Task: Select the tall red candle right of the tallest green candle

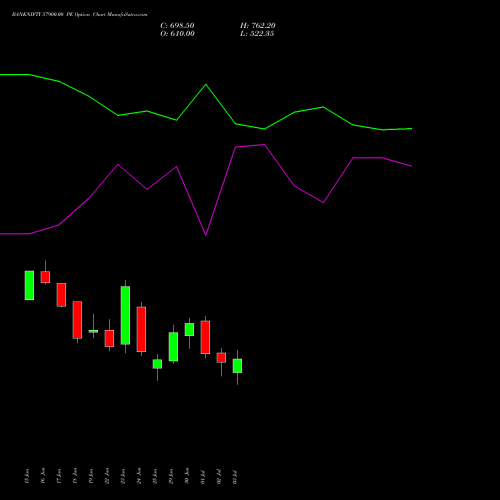Action: 141,329
